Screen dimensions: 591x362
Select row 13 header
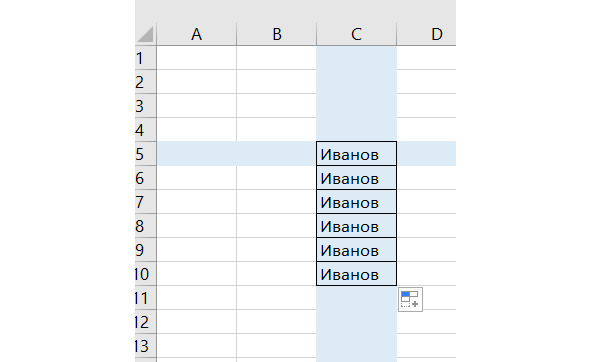tap(145, 346)
